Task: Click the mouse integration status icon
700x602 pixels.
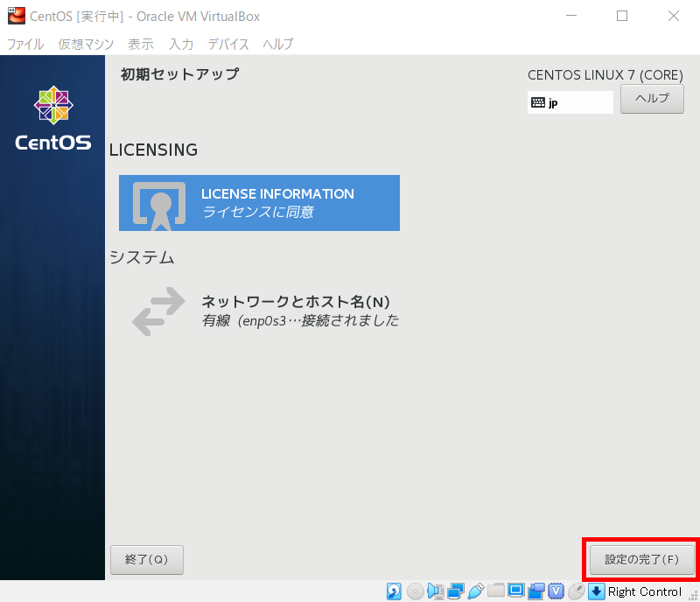Action: point(577,591)
